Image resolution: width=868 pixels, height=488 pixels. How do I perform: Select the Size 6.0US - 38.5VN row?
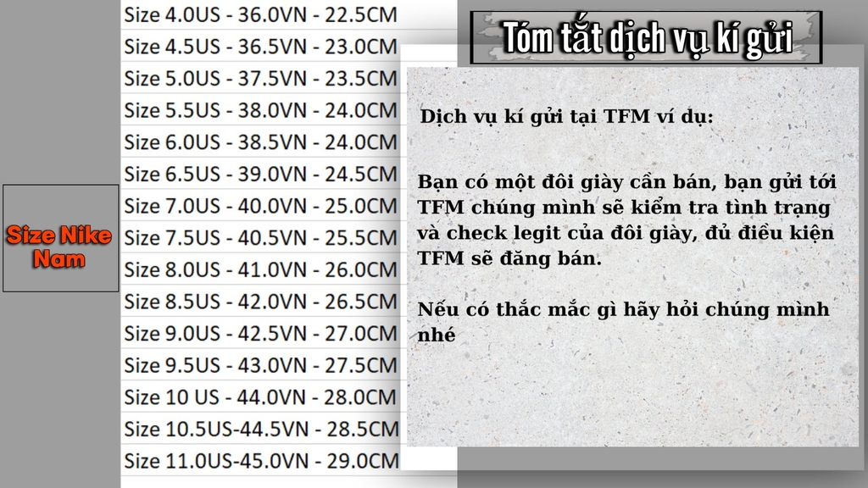pyautogui.click(x=260, y=141)
